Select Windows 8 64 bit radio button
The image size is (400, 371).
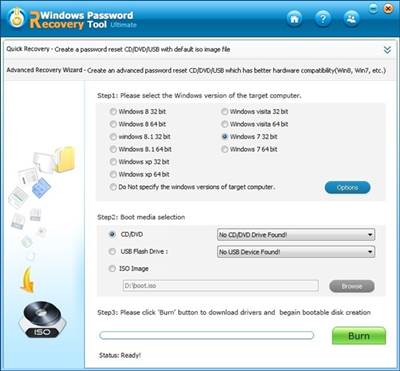click(x=113, y=124)
